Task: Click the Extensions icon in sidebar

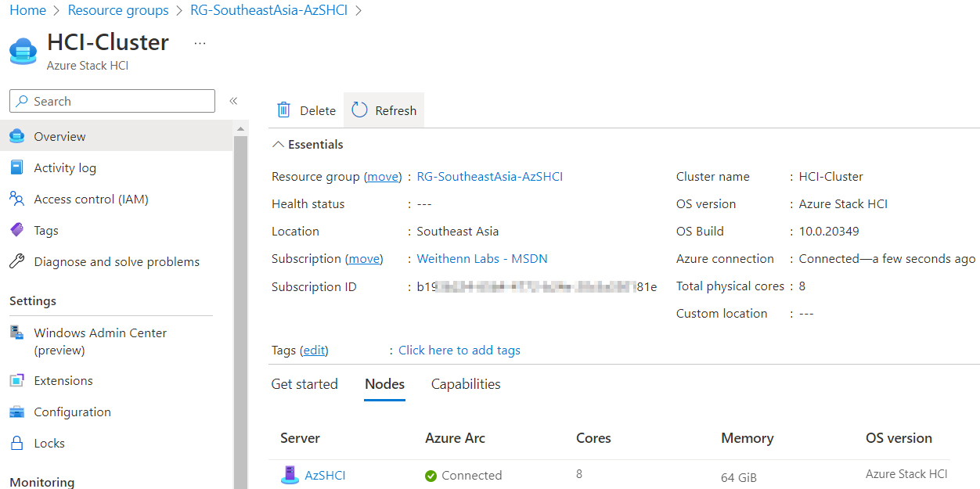Action: tap(16, 380)
